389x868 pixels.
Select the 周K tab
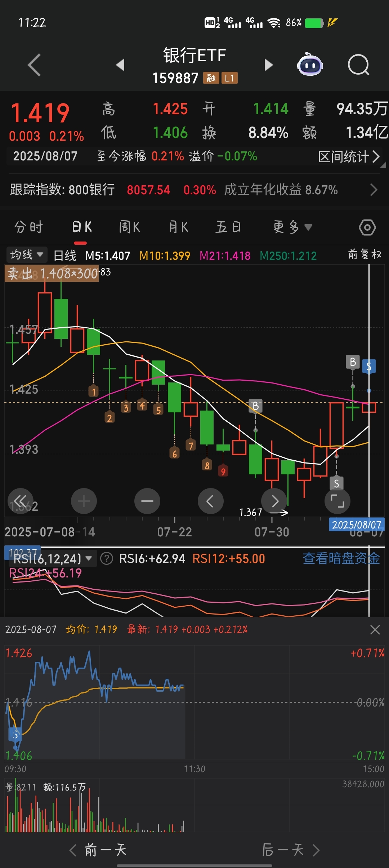click(x=129, y=227)
